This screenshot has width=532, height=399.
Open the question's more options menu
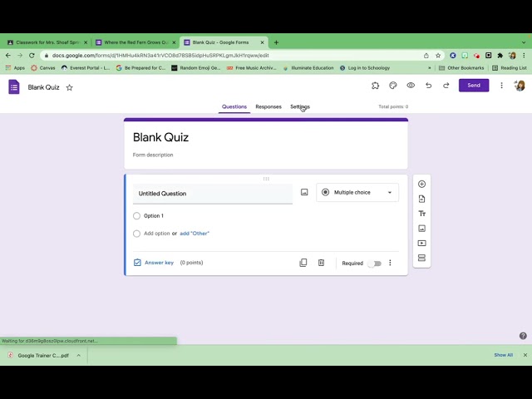pyautogui.click(x=390, y=263)
